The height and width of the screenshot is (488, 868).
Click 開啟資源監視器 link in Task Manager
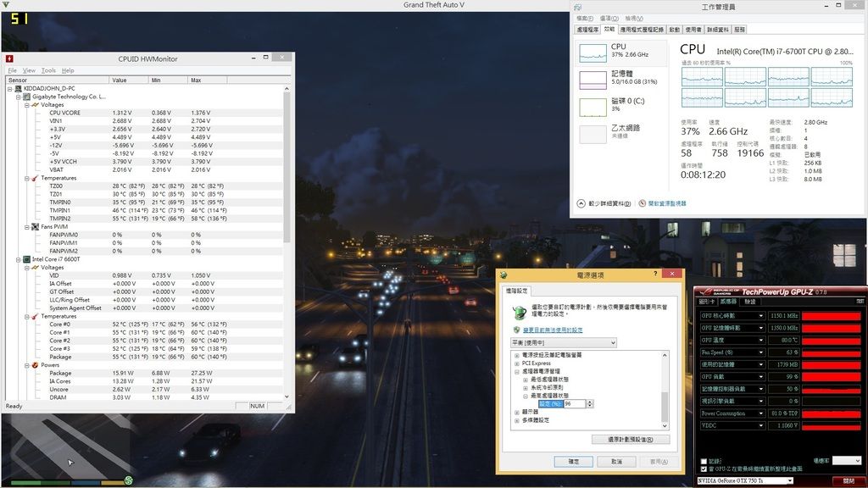667,203
